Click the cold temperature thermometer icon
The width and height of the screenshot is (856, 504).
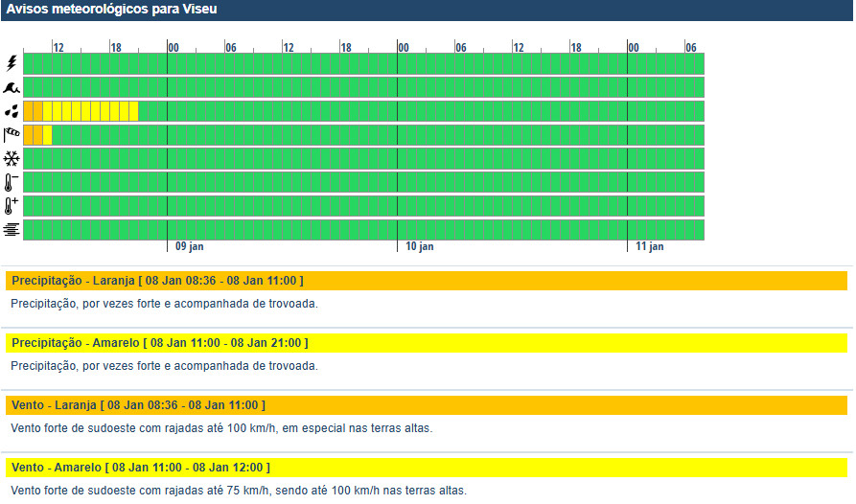pos(12,183)
